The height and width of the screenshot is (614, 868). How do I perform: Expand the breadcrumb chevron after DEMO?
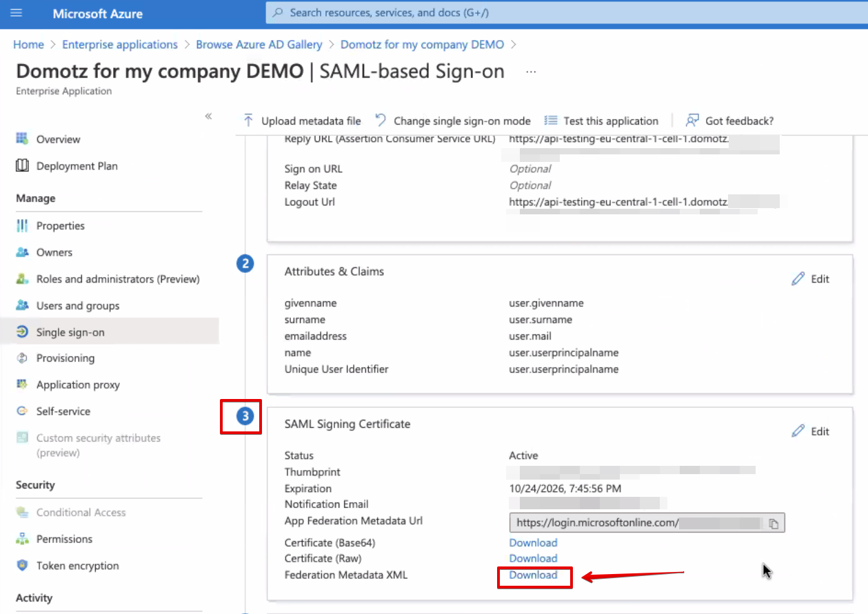pyautogui.click(x=514, y=44)
